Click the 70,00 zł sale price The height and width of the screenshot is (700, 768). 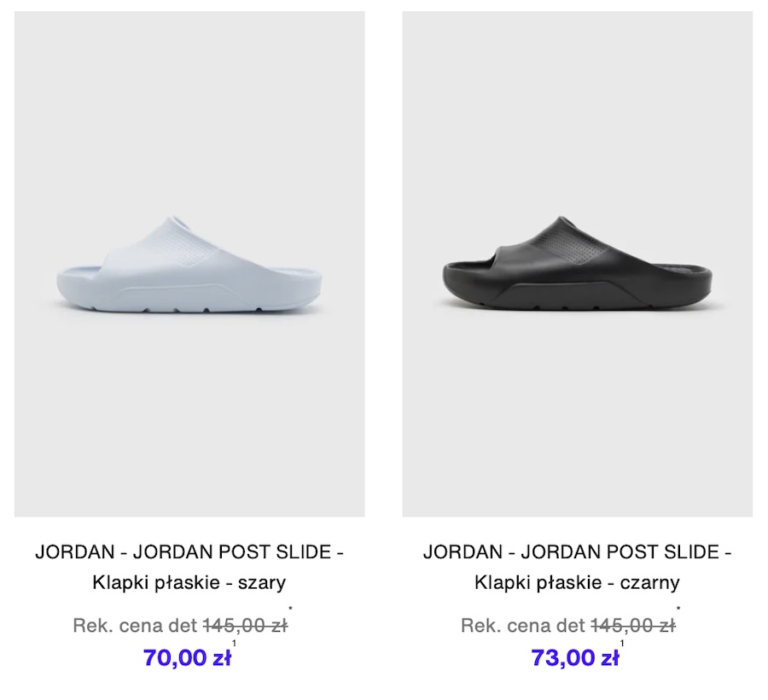click(x=187, y=657)
